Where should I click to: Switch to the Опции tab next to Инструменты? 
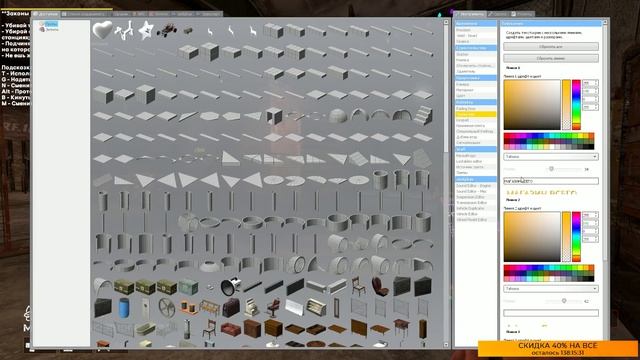point(498,14)
